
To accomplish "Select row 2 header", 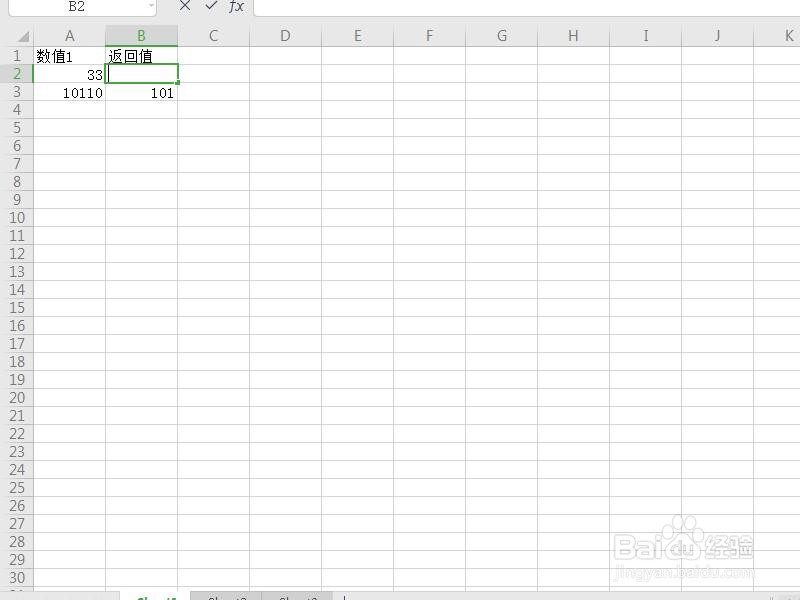I will (x=17, y=74).
